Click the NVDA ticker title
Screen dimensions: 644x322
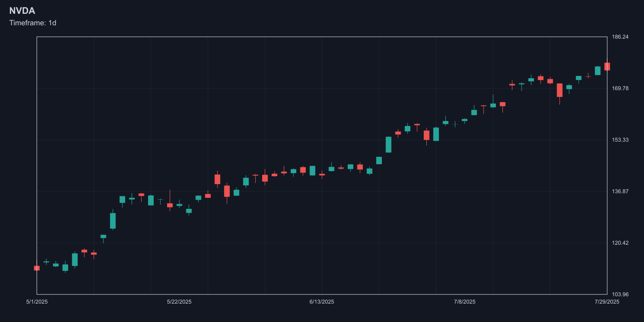pyautogui.click(x=22, y=11)
